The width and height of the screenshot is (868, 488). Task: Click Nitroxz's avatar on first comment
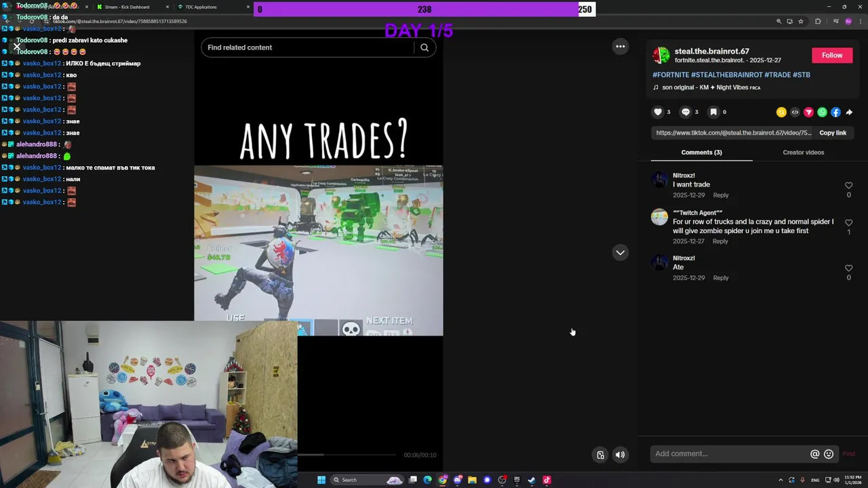click(x=659, y=180)
